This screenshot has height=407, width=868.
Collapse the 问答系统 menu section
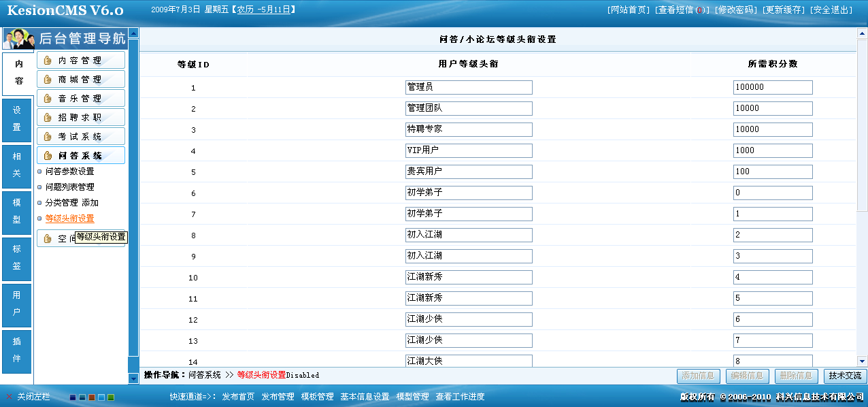[x=82, y=155]
